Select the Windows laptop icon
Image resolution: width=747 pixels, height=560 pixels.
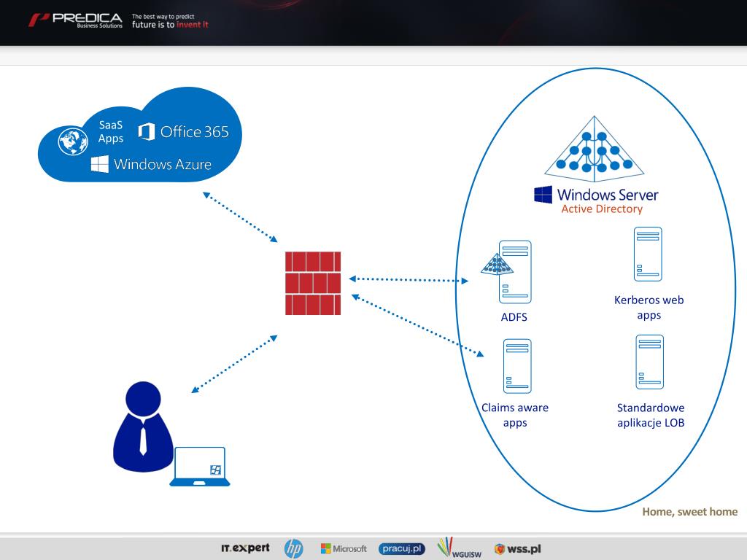[x=200, y=466]
